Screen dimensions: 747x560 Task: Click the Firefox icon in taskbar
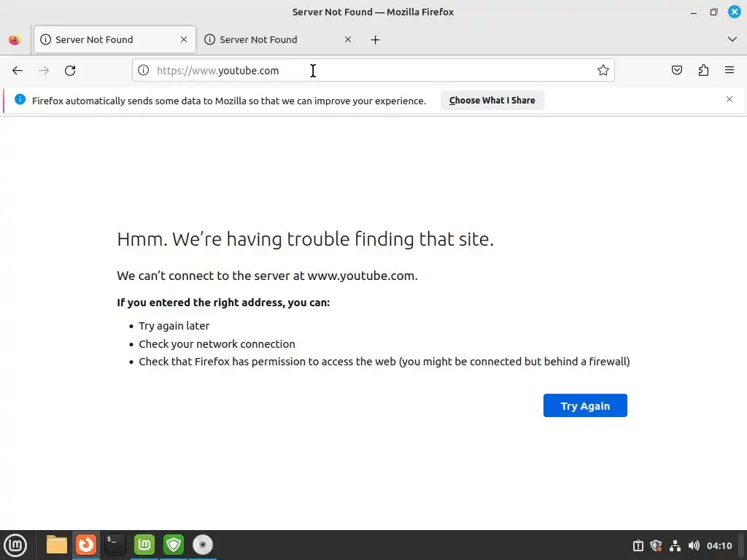click(86, 545)
